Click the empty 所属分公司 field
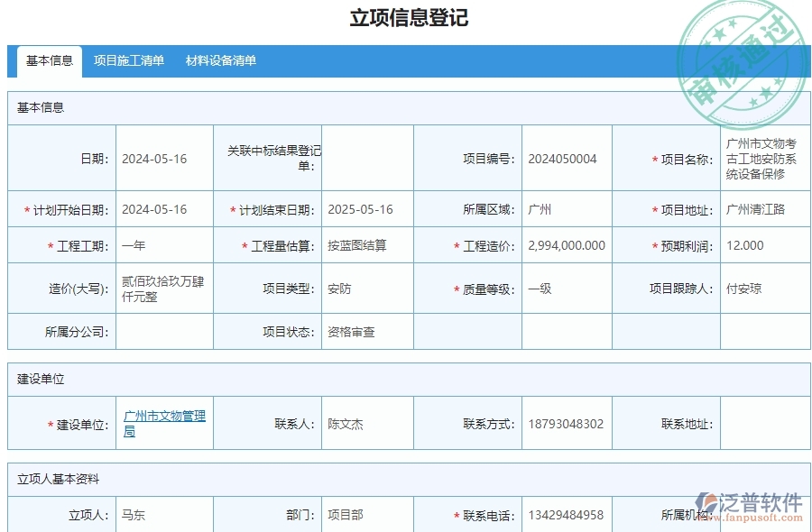The width and height of the screenshot is (812, 532). point(162,331)
